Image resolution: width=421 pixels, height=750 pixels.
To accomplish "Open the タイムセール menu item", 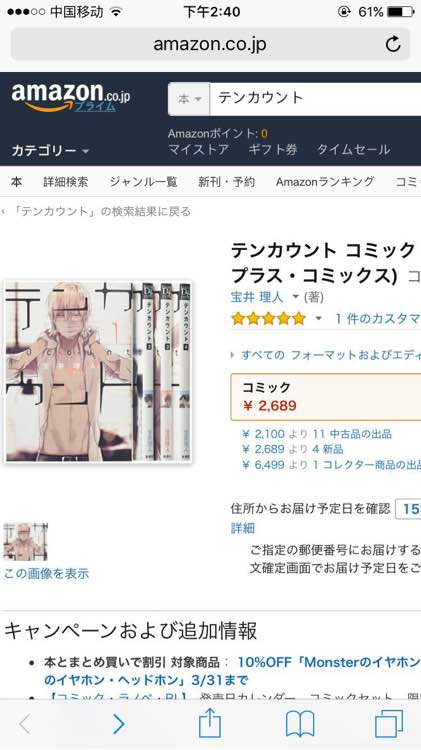I will click(354, 150).
